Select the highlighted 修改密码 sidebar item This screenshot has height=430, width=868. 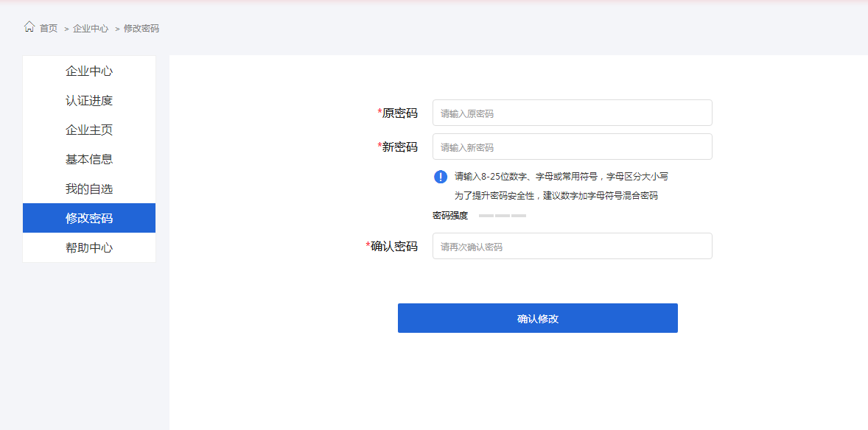pos(89,219)
